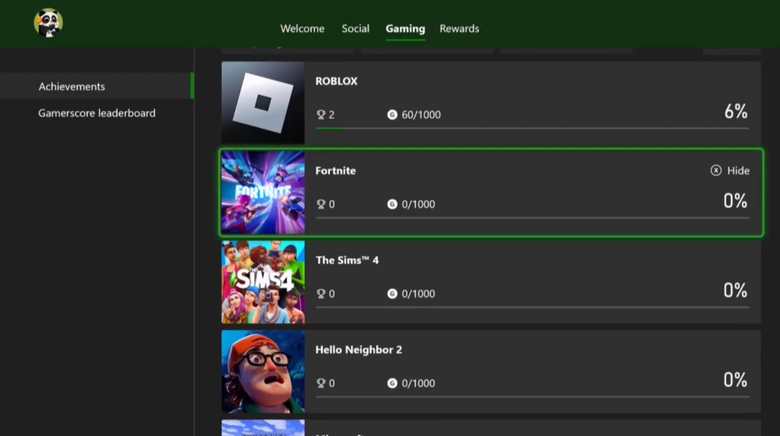
Task: Open The Sims 4 cover art
Action: pos(263,282)
